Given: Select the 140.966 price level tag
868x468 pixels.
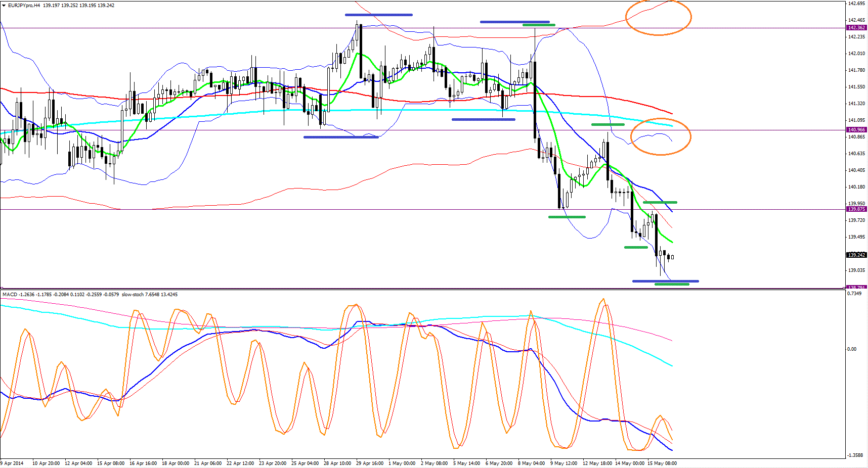Looking at the screenshot, I should [x=856, y=130].
